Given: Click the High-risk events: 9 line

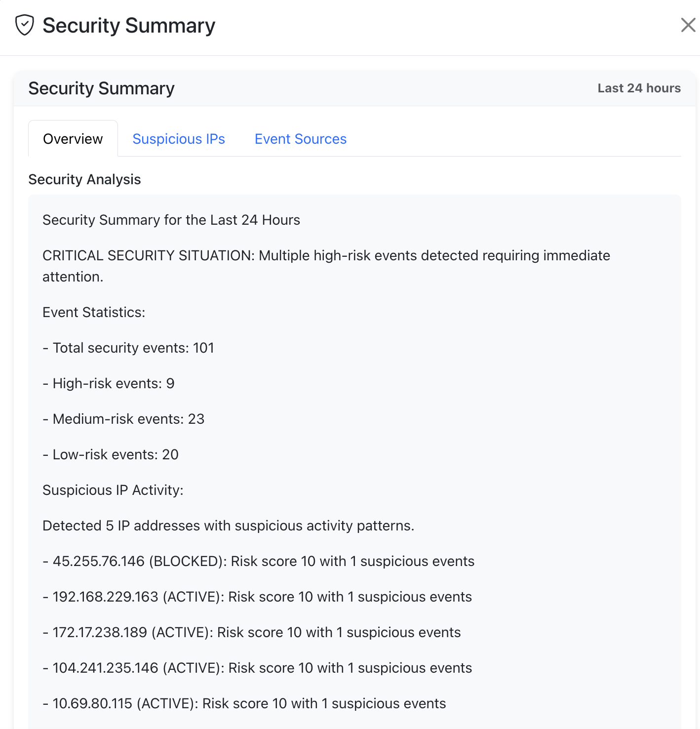Looking at the screenshot, I should [x=109, y=383].
